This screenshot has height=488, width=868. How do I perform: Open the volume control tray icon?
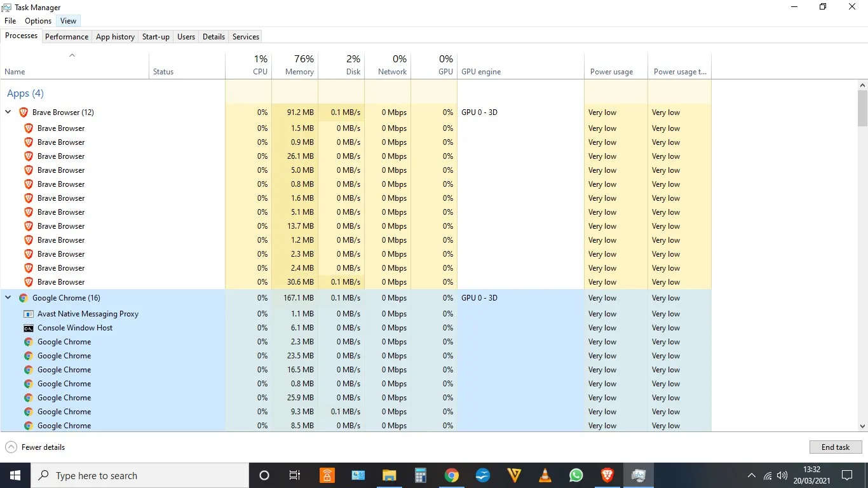click(x=782, y=475)
